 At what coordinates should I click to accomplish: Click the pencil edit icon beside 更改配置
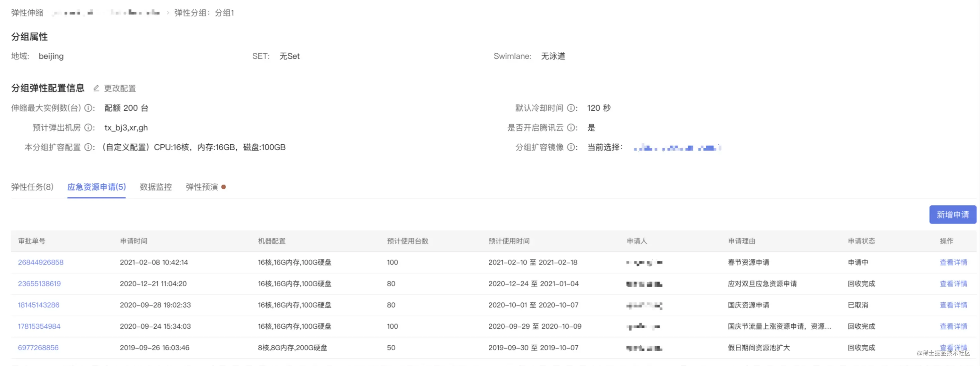(96, 88)
